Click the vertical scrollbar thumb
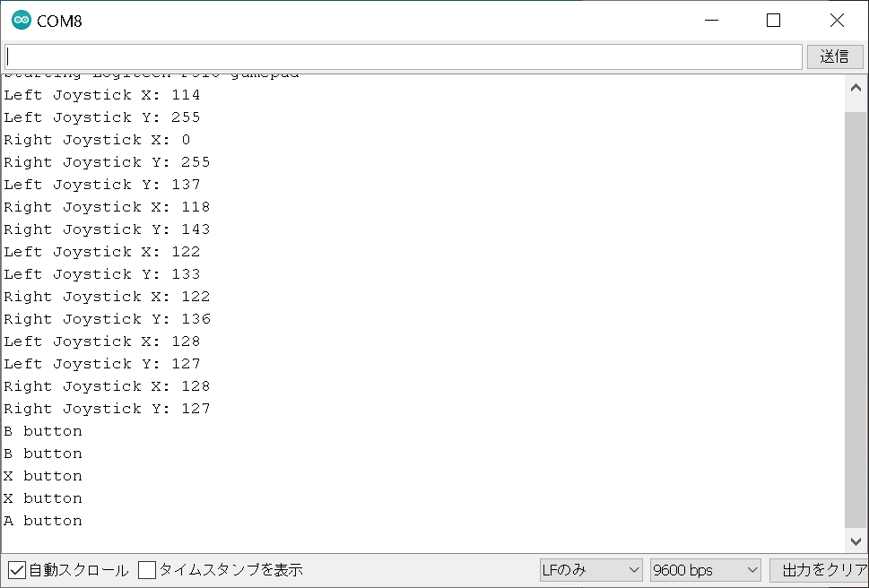Viewport: 869px width, 588px height. [x=856, y=319]
